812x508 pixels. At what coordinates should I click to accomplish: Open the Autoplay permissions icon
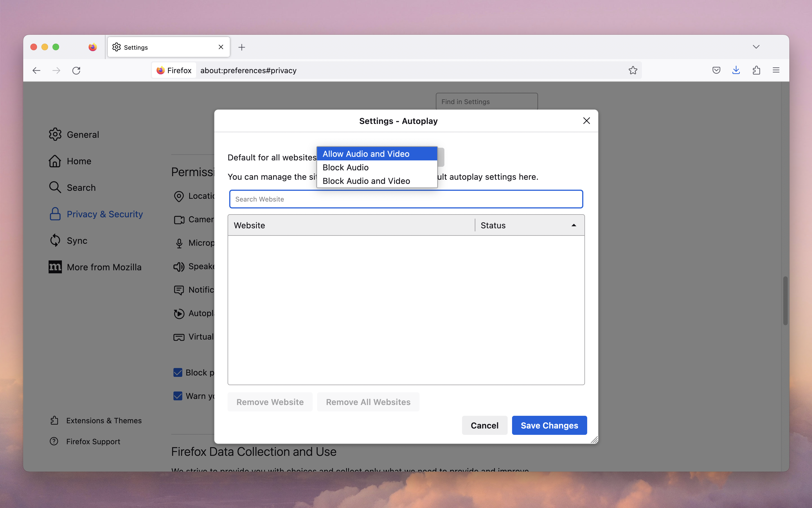pos(179,313)
